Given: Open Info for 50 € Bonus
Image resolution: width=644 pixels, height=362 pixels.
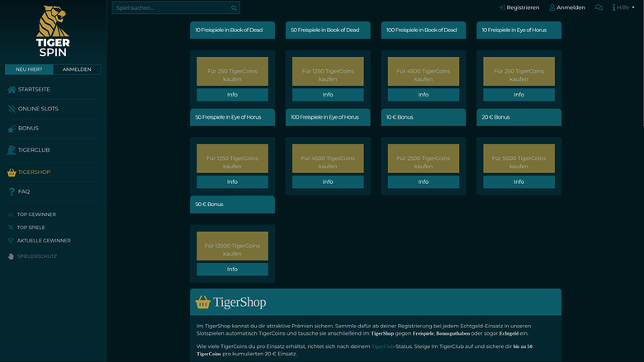Looking at the screenshot, I should tap(233, 270).
